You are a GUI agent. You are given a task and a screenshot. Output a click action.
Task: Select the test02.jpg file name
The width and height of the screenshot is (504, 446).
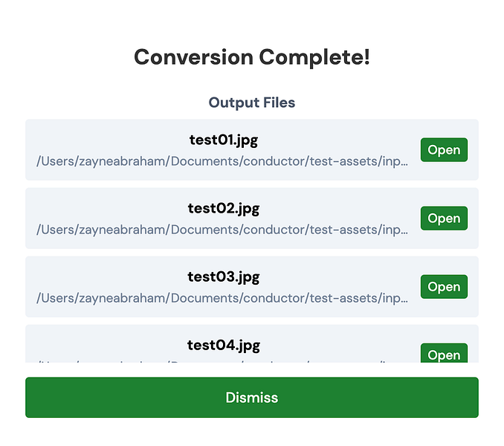coord(223,208)
